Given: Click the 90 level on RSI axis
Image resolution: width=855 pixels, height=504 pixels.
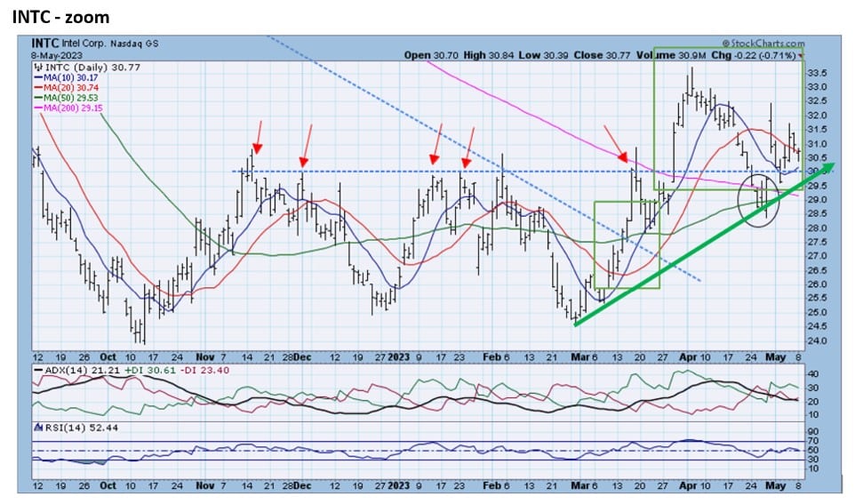Looking at the screenshot, I should click(x=813, y=432).
